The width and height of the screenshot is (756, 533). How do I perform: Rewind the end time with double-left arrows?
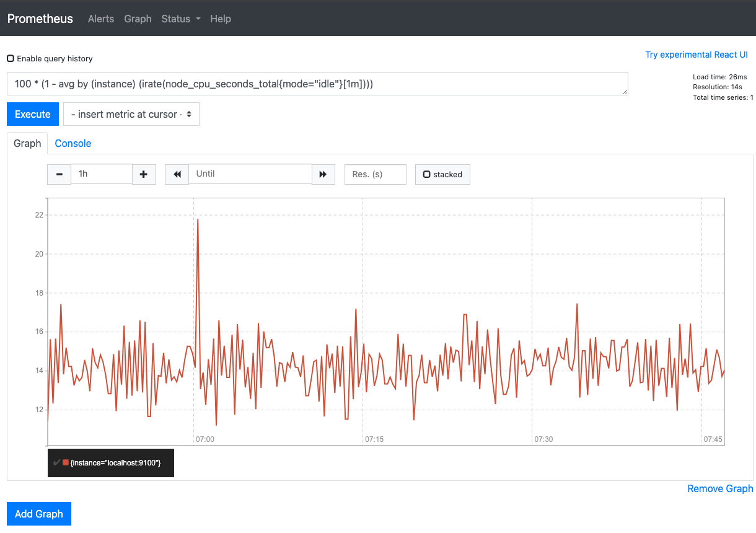[x=177, y=174]
